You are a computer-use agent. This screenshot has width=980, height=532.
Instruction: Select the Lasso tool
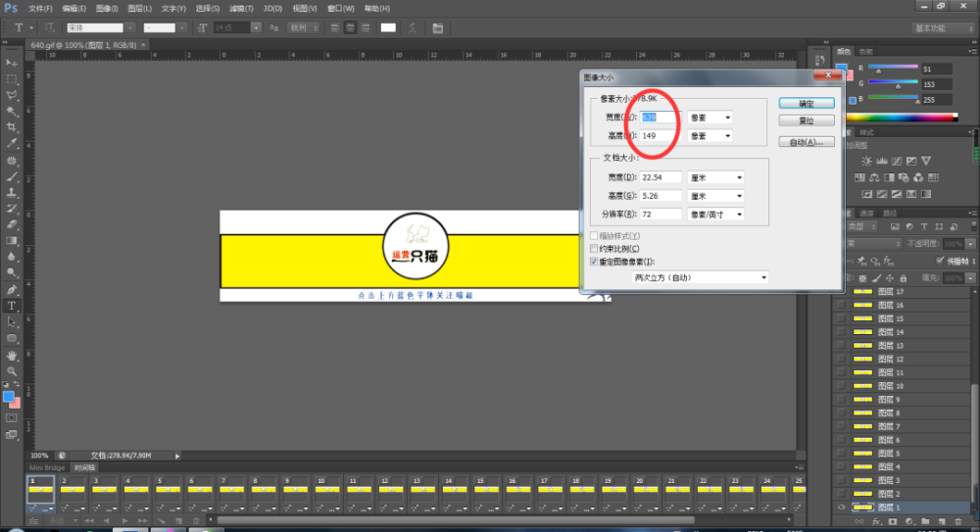point(11,95)
